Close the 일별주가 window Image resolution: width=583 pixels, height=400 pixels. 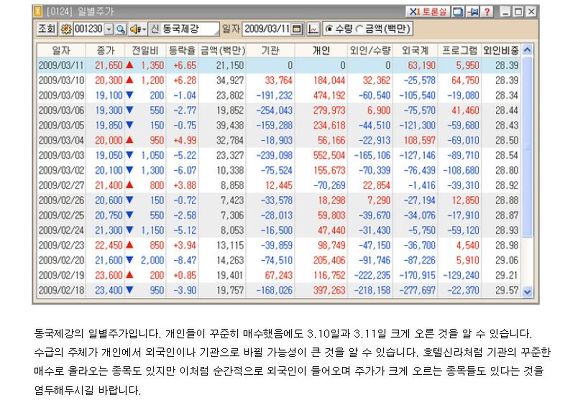[531, 12]
